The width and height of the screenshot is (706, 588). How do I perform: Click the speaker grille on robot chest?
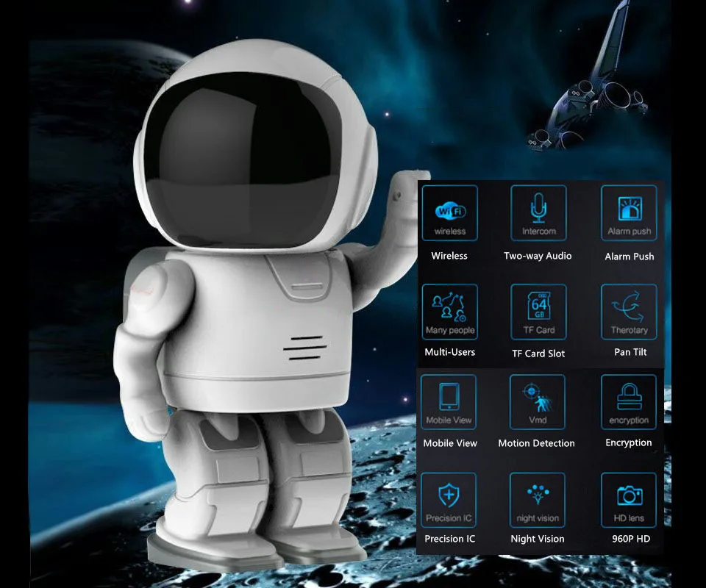coord(304,348)
